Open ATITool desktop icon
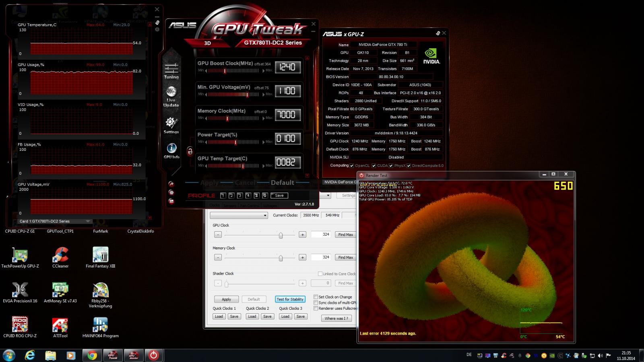Screen dimensions: 644x362 60,327
